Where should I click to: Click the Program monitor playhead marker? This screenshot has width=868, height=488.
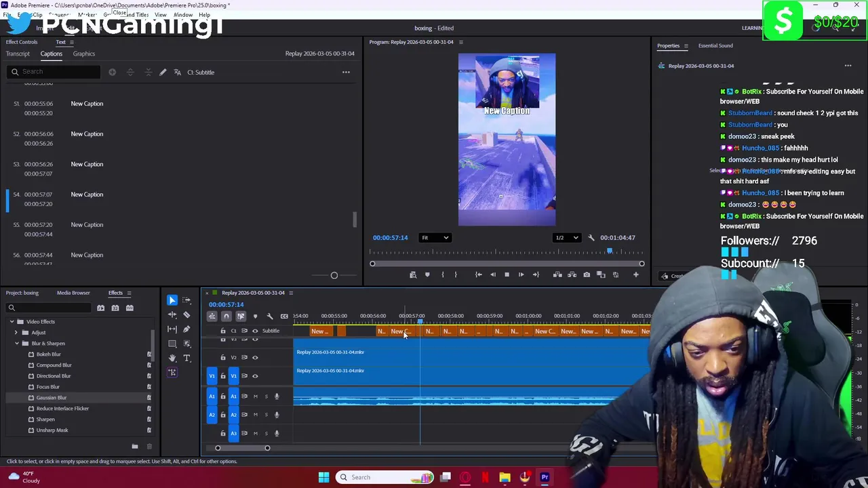tap(610, 251)
